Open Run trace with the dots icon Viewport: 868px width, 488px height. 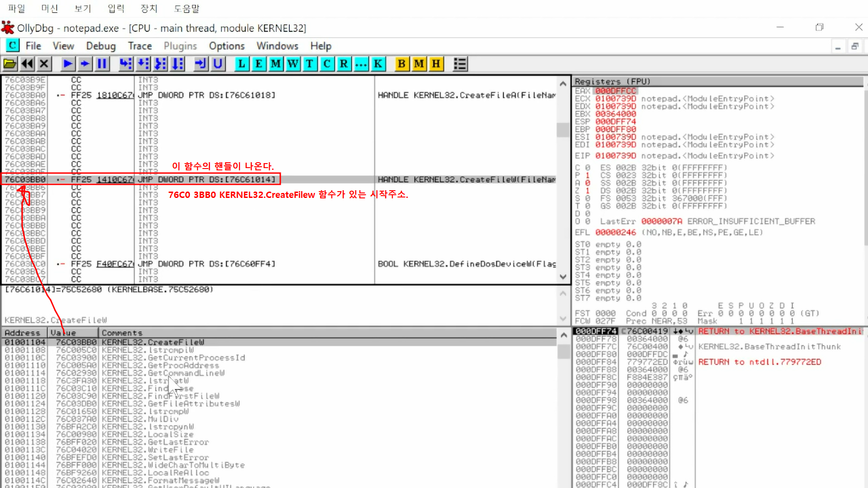[x=361, y=64]
